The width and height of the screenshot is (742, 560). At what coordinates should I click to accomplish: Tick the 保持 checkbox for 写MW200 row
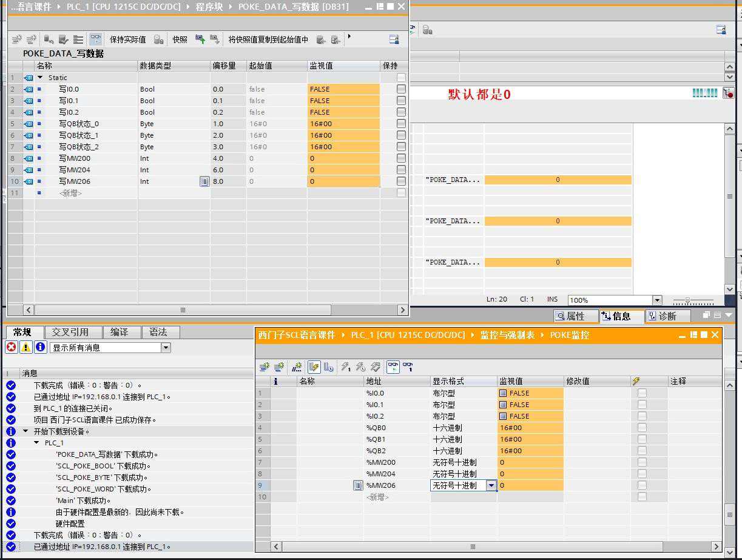point(401,158)
